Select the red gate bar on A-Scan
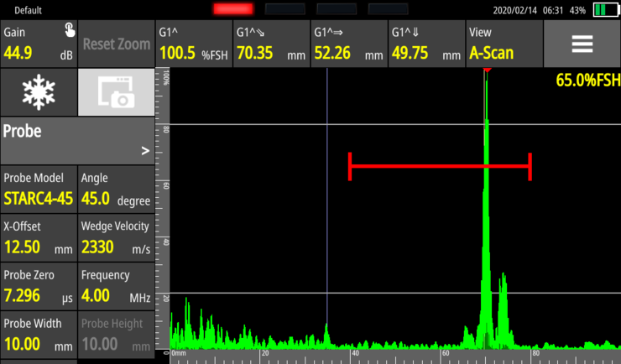Image resolution: width=621 pixels, height=364 pixels. click(440, 167)
